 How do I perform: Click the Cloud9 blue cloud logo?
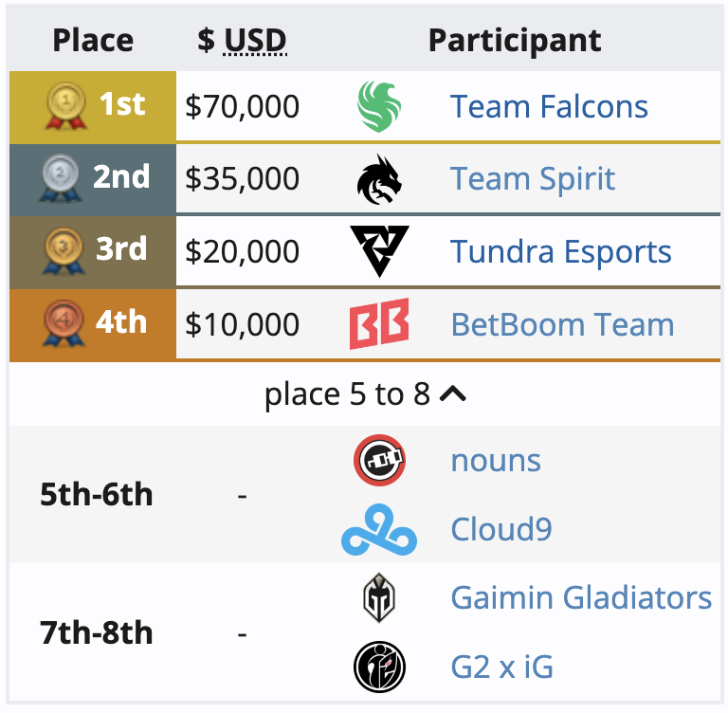(379, 529)
